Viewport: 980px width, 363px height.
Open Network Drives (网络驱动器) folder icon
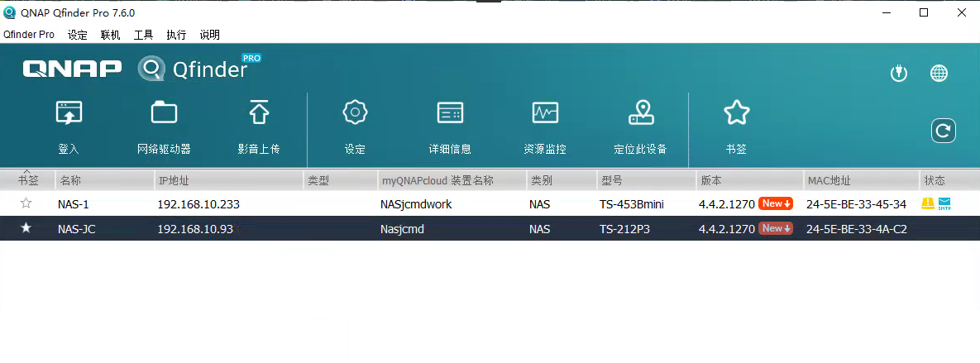point(164,113)
